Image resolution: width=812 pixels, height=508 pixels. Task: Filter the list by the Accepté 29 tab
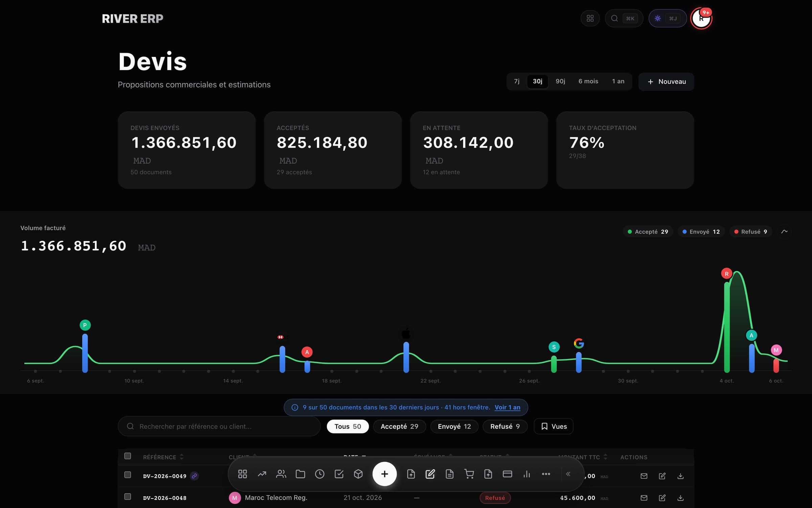(399, 426)
